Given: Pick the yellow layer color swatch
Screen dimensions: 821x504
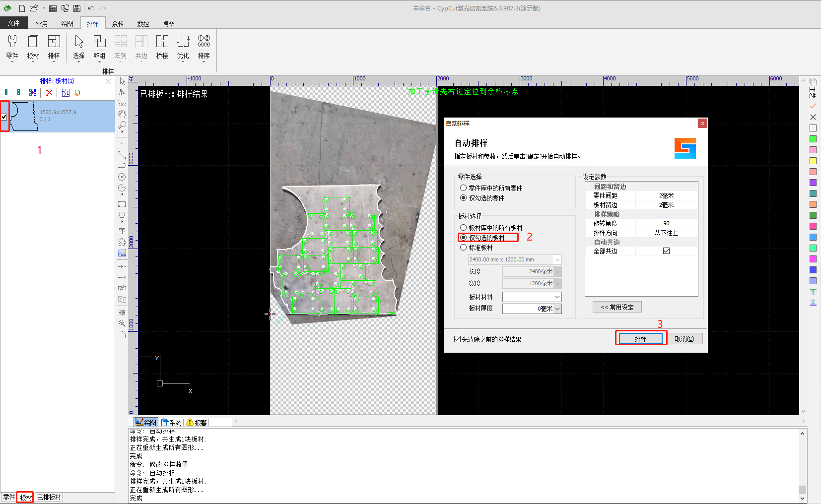Looking at the screenshot, I should point(813,161).
